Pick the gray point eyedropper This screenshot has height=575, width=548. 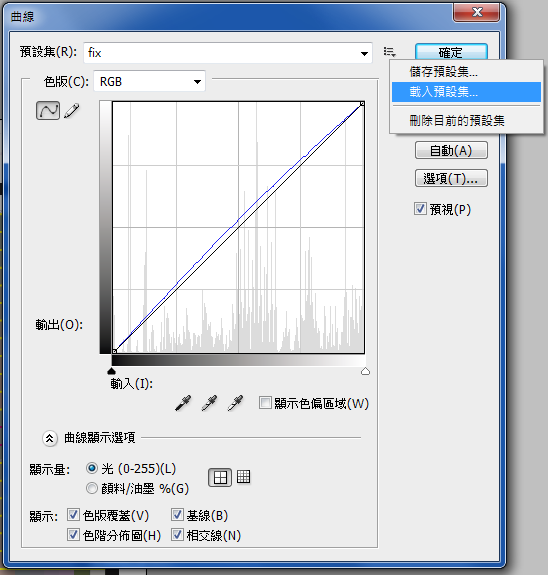[209, 403]
